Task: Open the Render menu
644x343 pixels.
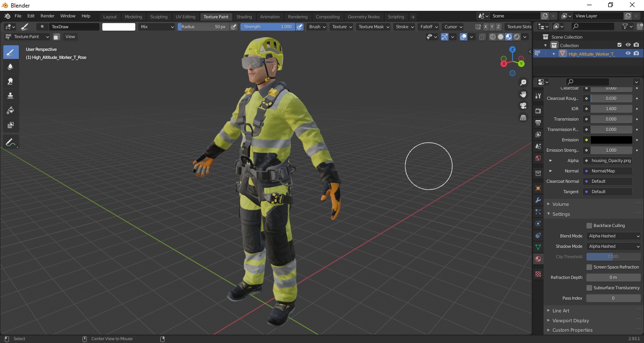Action: point(48,16)
